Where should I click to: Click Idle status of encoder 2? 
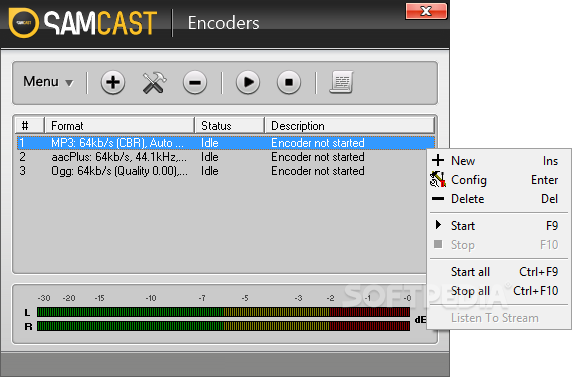click(x=210, y=157)
